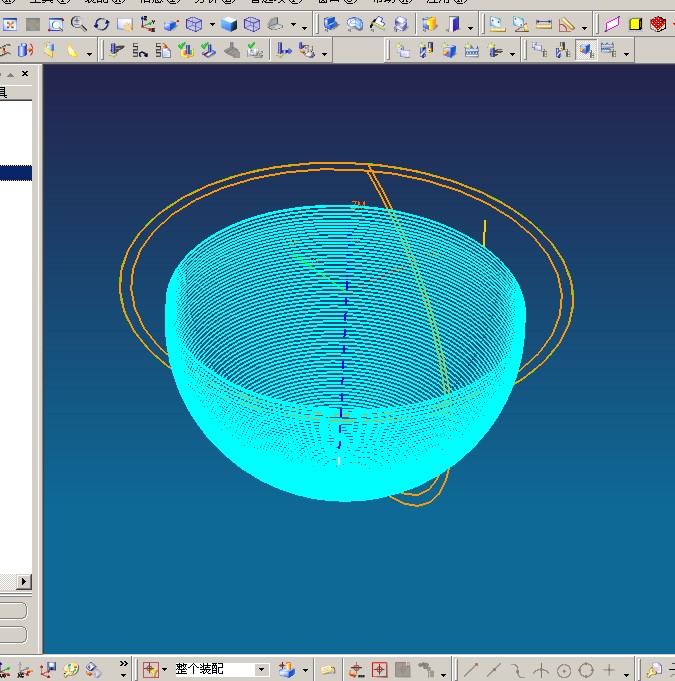Click the top panel button at navigator bottom

[13, 611]
